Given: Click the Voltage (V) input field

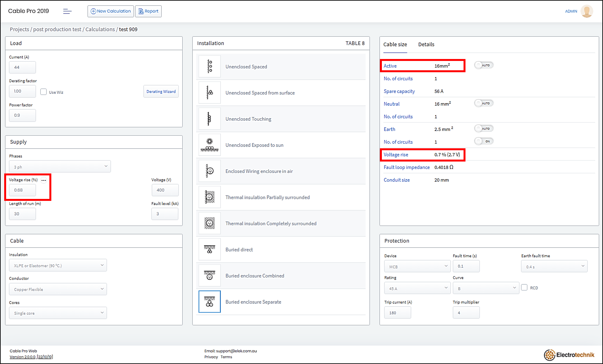Looking at the screenshot, I should click(x=165, y=190).
